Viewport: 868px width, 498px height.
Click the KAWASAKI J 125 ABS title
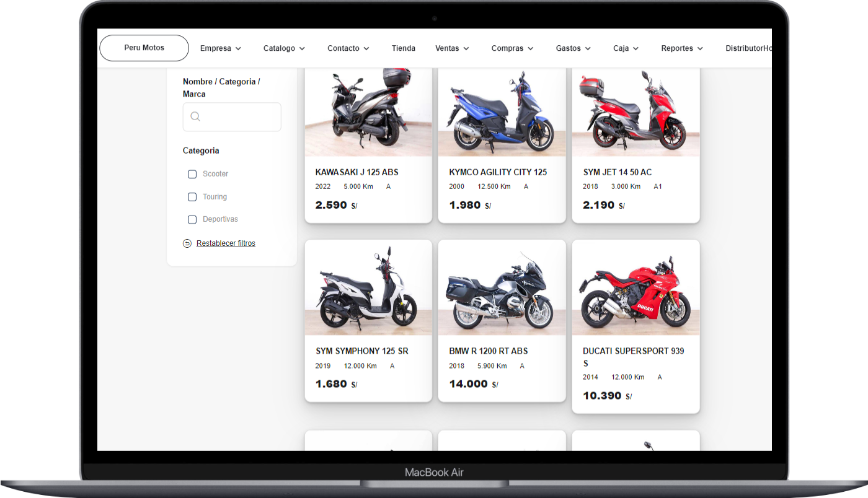(357, 172)
